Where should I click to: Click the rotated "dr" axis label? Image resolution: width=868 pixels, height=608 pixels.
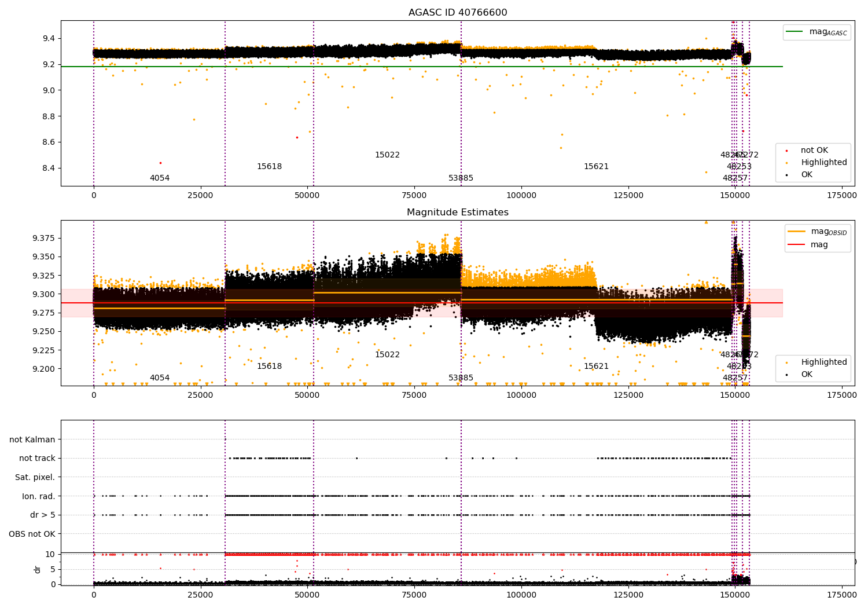(x=38, y=569)
